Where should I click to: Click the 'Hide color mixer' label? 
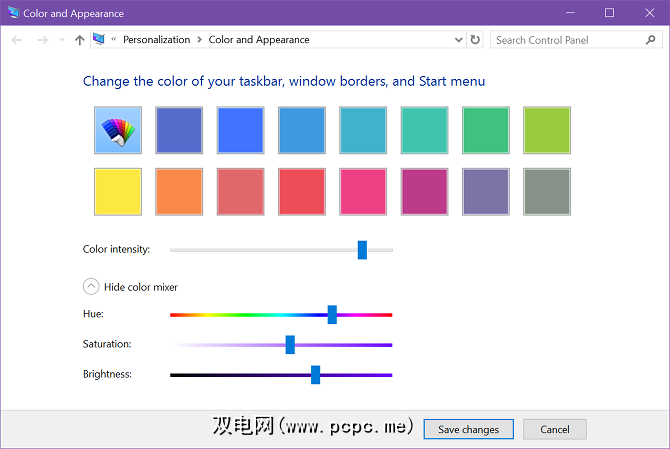point(141,287)
